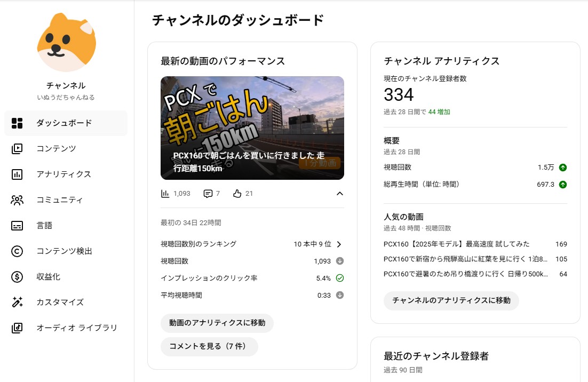The height and width of the screenshot is (382, 588).
Task: Click the Analytics bar chart icon
Action: click(17, 174)
